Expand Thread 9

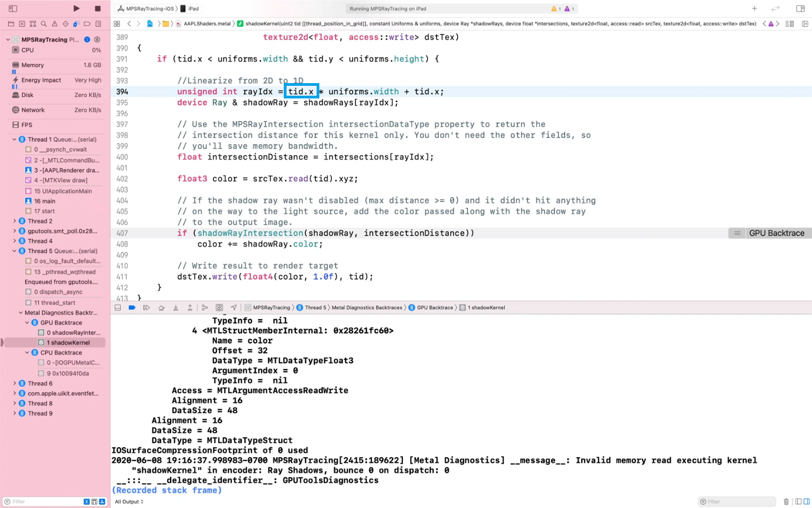click(x=14, y=413)
